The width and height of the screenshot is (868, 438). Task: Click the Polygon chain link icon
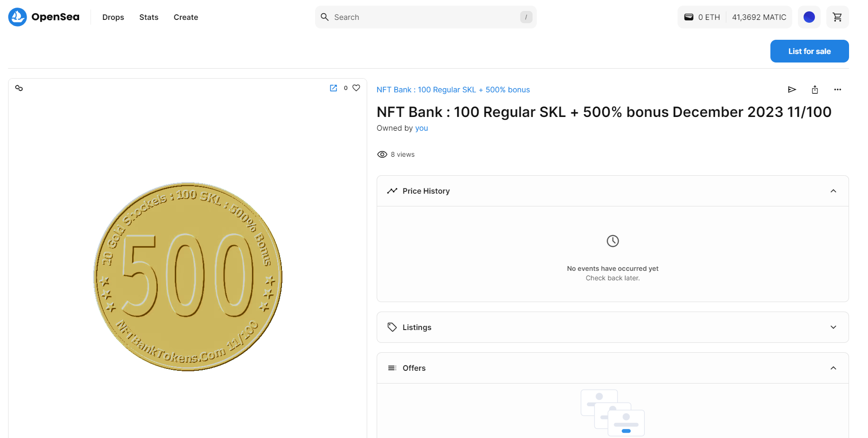pos(19,88)
